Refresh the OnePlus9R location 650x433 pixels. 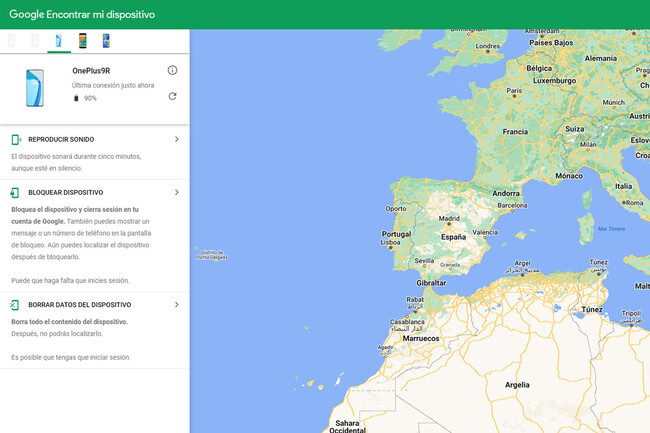point(172,96)
